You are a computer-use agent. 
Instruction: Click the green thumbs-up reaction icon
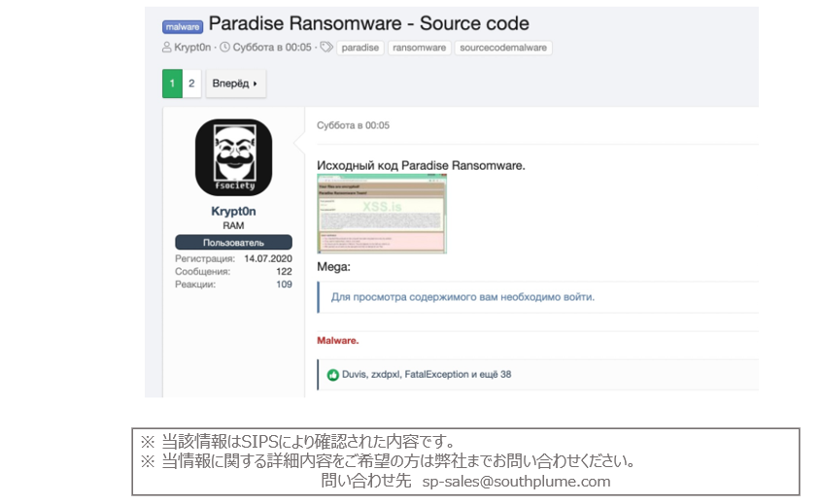(x=333, y=375)
